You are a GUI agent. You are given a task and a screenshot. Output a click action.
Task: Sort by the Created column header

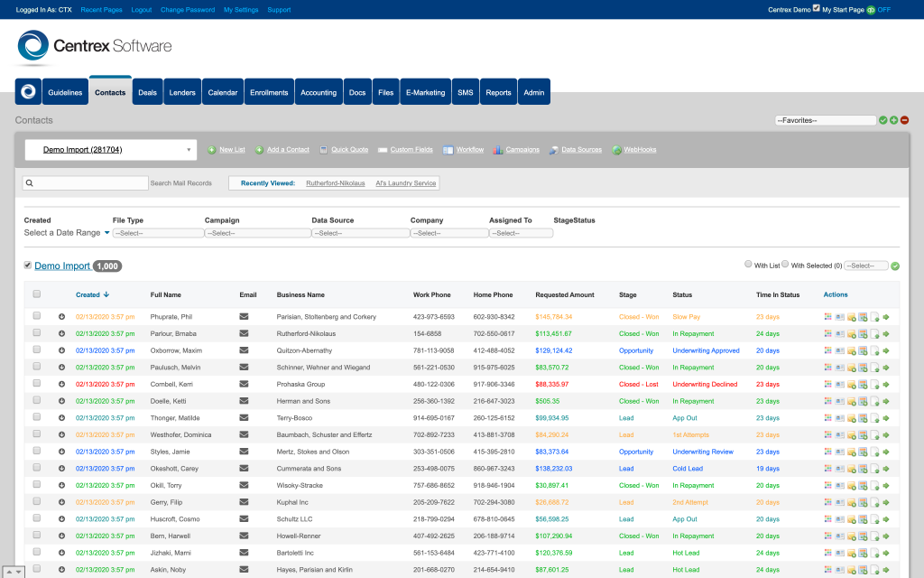click(92, 295)
